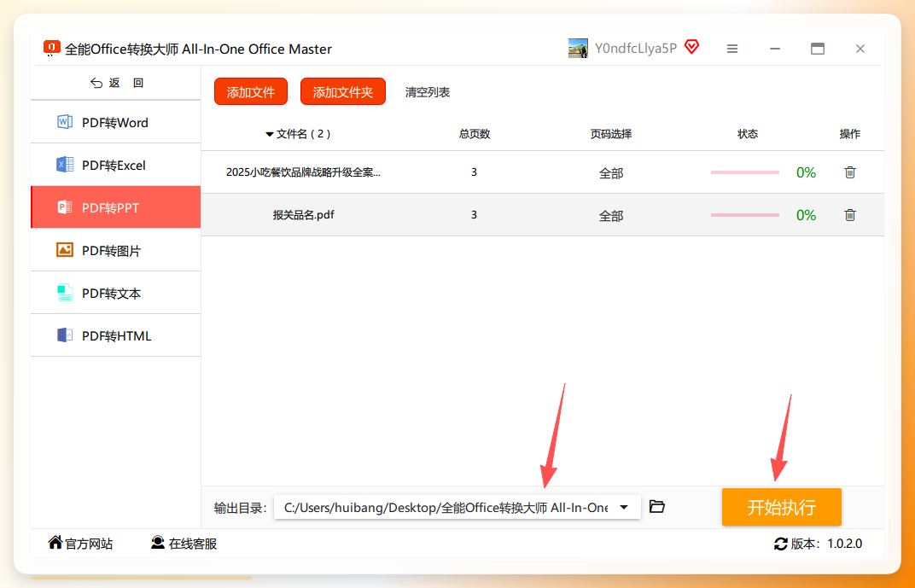Viewport: 915px width, 588px height.
Task: Click the HTML icon beside PDF转HTML
Action: [65, 335]
